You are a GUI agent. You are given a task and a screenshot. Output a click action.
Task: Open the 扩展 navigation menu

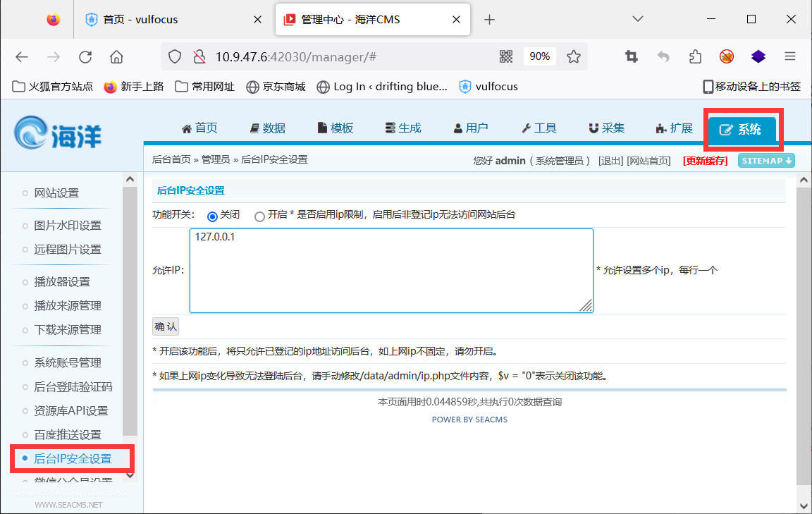675,128
